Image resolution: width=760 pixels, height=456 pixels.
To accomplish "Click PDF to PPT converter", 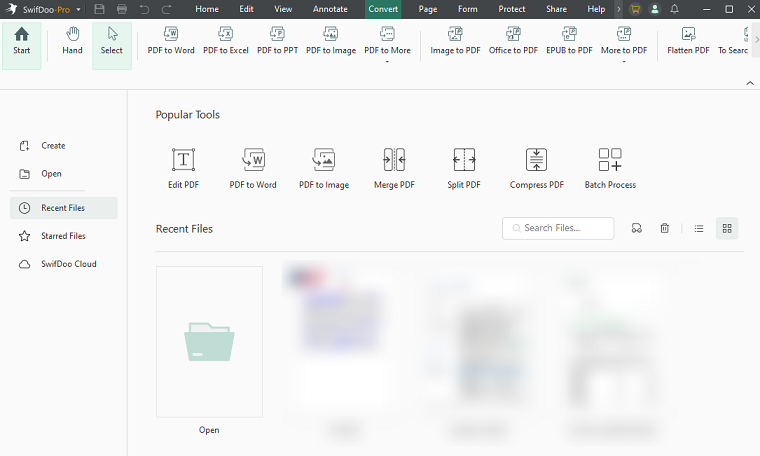I will 277,41.
